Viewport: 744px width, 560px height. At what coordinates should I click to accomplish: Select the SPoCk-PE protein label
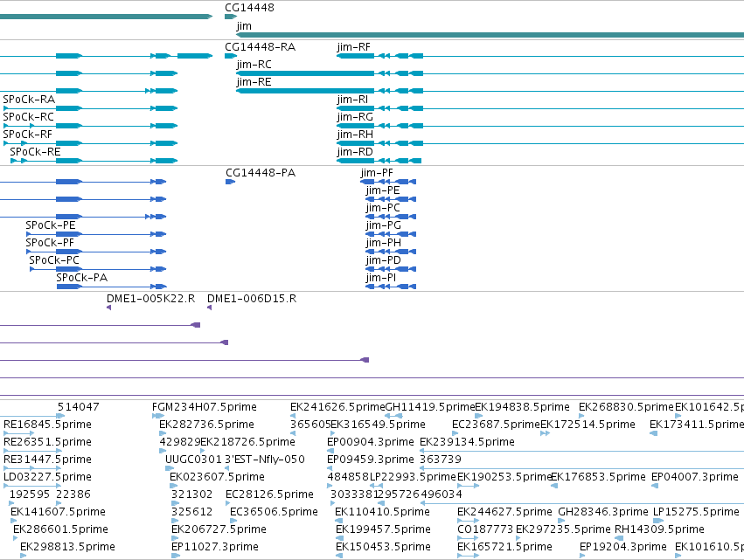click(x=51, y=225)
